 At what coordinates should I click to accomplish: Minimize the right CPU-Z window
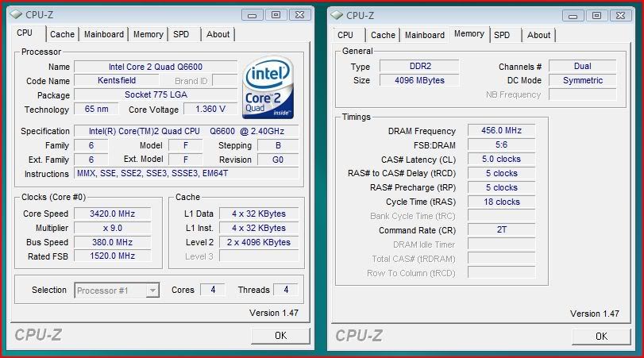(573, 16)
